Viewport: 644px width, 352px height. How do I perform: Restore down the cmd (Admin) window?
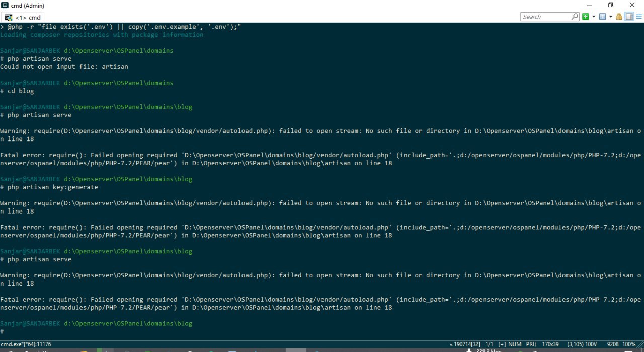[610, 5]
